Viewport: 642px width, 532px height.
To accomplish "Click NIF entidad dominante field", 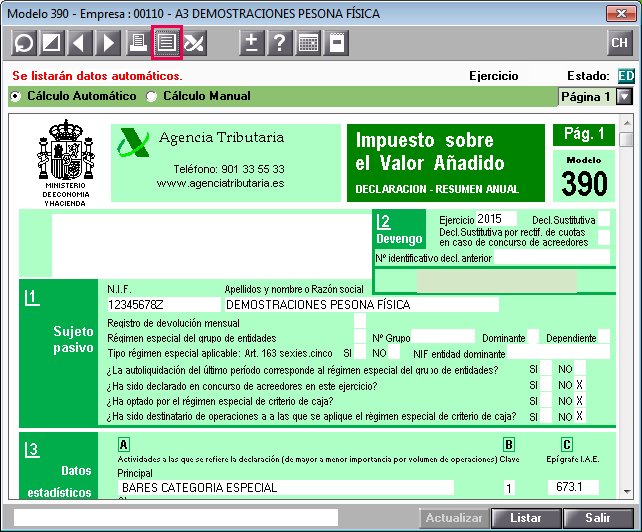I will tap(558, 352).
